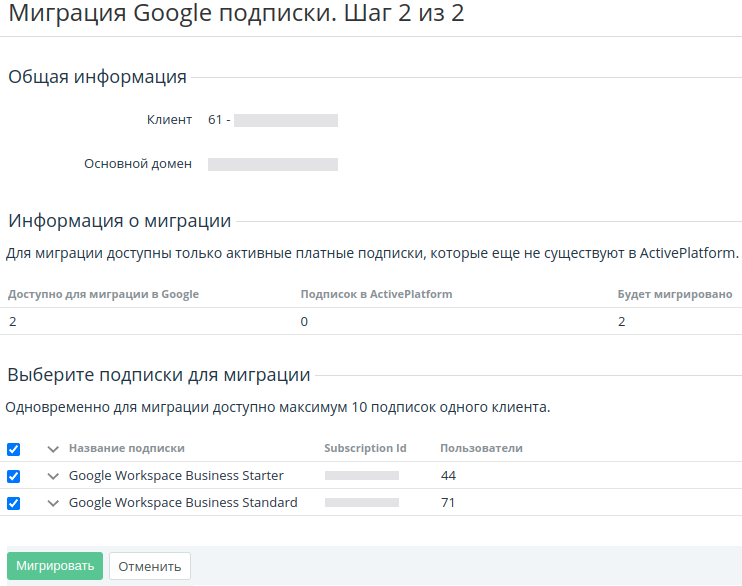Image resolution: width=742 pixels, height=586 pixels.
Task: Click the Subscription Id of Business Starter
Action: (362, 476)
